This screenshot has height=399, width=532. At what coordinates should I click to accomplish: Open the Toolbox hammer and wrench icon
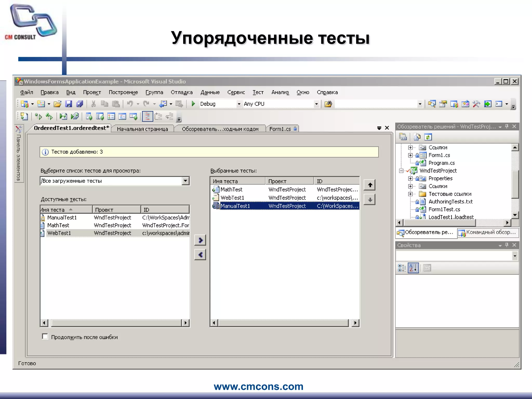476,104
